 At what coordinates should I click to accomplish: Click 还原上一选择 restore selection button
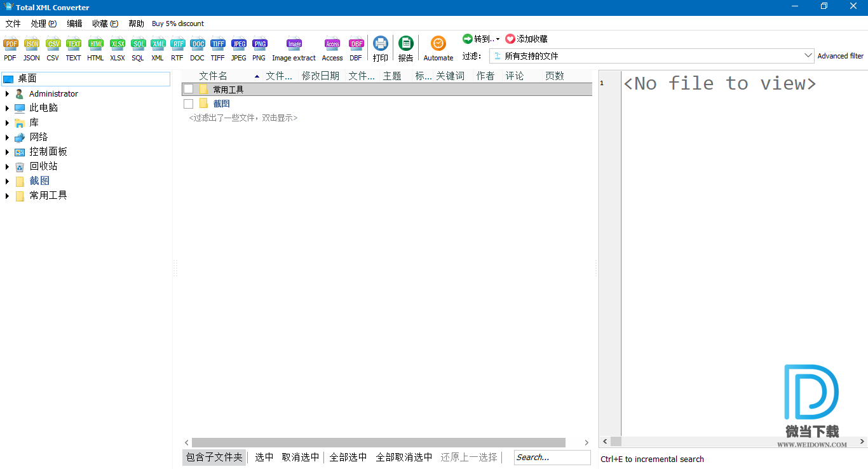[x=469, y=457]
